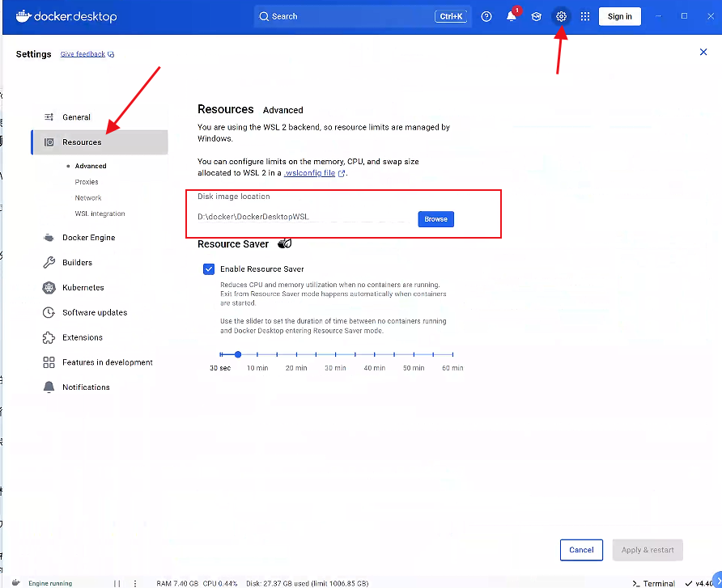Click the RAM 7.40 GB status text
The height and width of the screenshot is (588, 722).
(177, 583)
